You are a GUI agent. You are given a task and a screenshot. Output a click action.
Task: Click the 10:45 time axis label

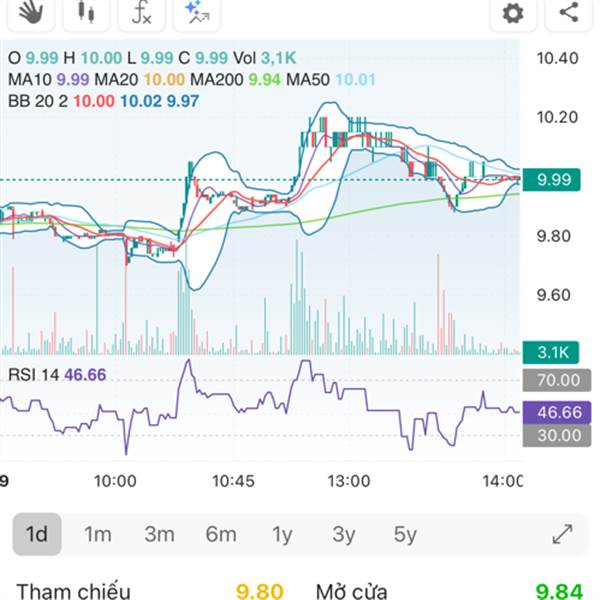tap(233, 481)
